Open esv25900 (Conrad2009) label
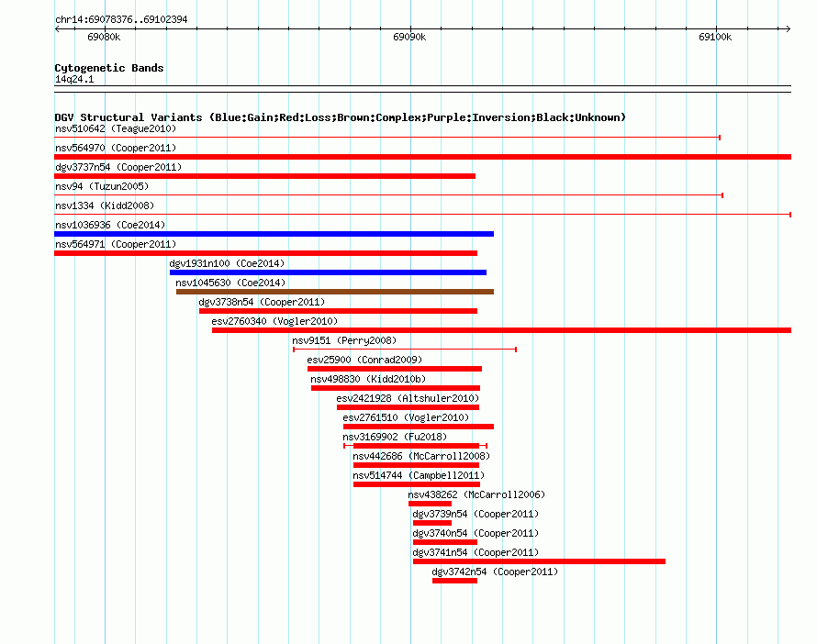 364,360
